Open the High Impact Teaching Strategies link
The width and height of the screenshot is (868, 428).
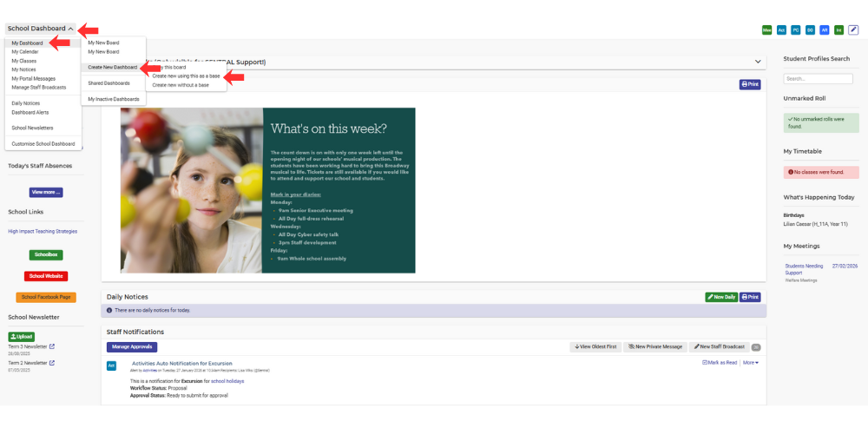pyautogui.click(x=43, y=232)
